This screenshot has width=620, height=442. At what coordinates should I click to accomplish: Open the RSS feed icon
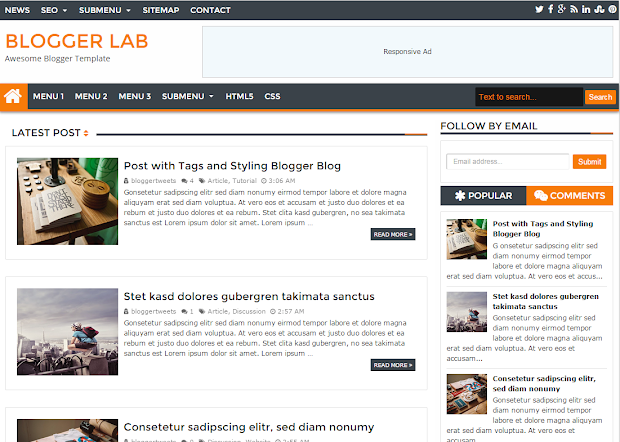(574, 9)
